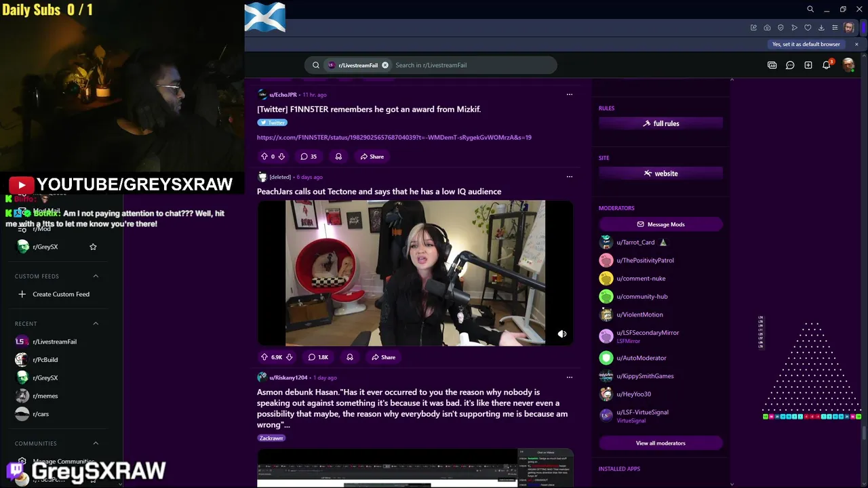Viewport: 868px width, 488px height.
Task: Accept 'Yes, set it as default browser'
Action: [x=806, y=44]
